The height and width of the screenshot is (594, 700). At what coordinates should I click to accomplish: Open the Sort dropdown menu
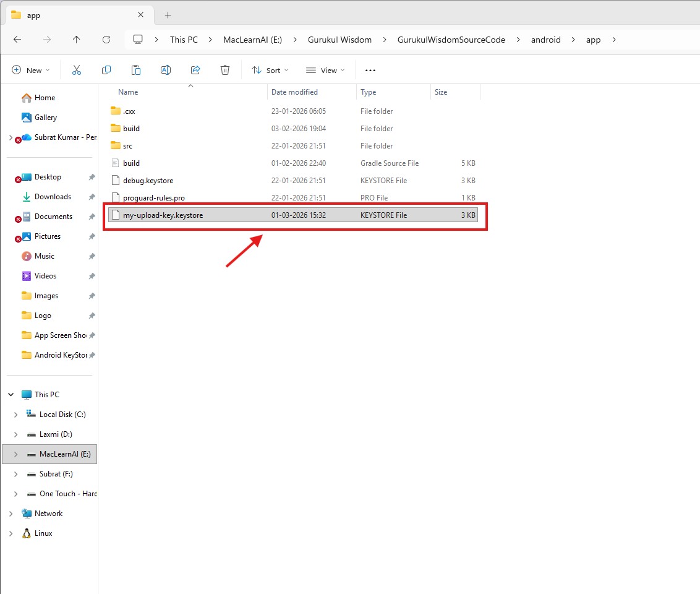[270, 71]
